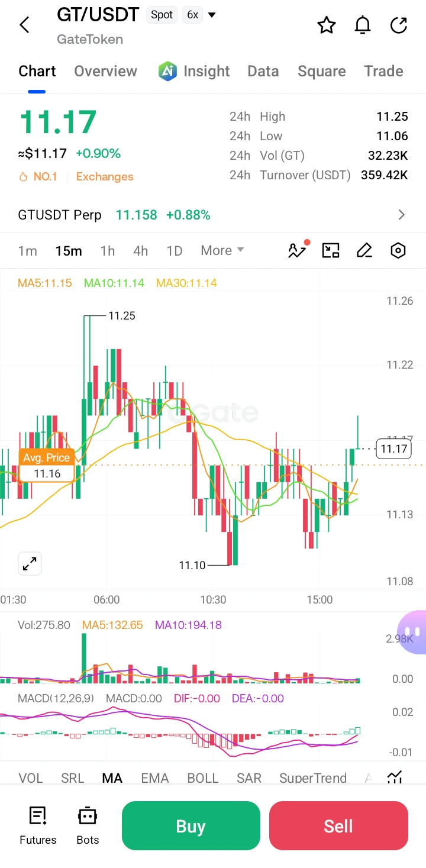
Task: Toggle the SAR indicator
Action: [249, 777]
